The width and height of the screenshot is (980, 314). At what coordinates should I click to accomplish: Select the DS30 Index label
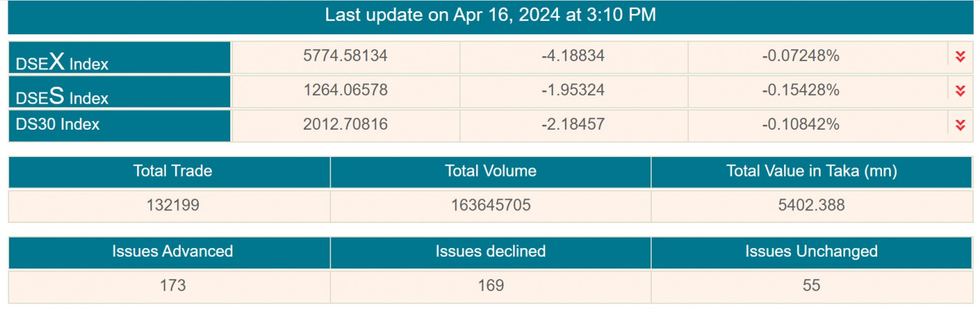click(x=58, y=125)
